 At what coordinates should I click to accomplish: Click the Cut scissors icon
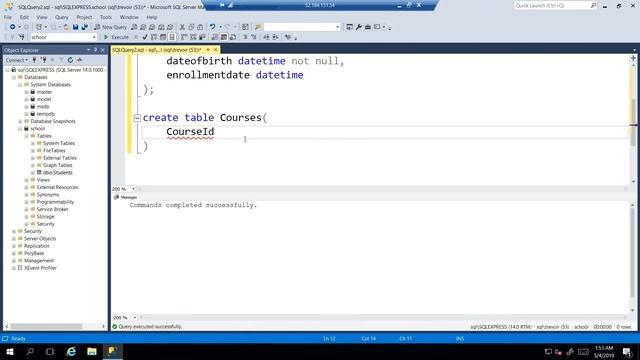pos(182,27)
